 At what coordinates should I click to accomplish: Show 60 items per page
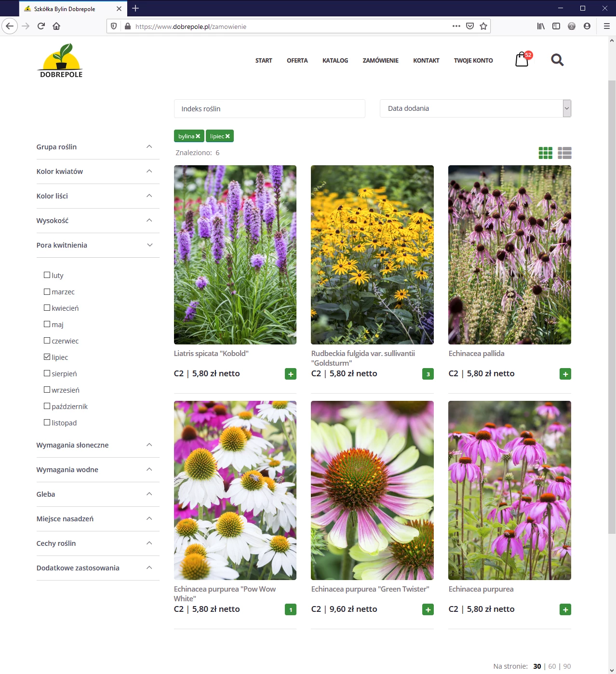(x=552, y=666)
